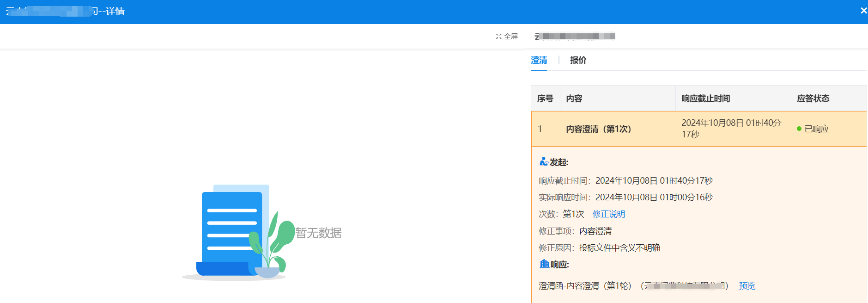Click the empty-data document illustration
This screenshot has height=303, width=868.
[x=238, y=233]
